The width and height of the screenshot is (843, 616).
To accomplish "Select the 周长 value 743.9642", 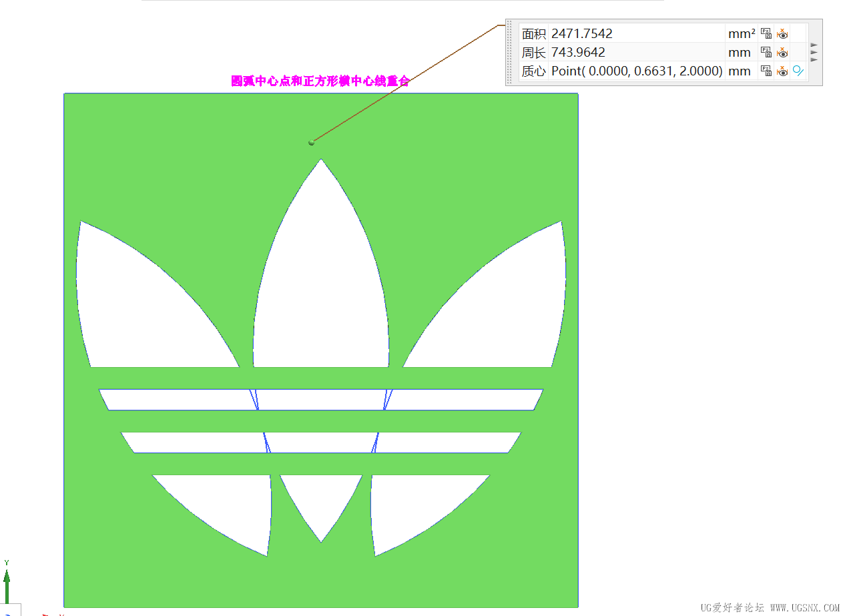I will (x=578, y=52).
